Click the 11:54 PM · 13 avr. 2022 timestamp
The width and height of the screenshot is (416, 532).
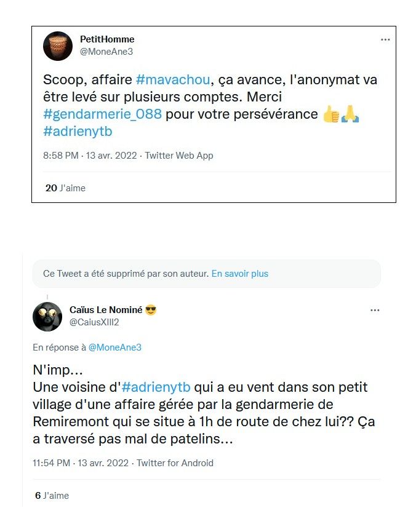click(x=82, y=463)
